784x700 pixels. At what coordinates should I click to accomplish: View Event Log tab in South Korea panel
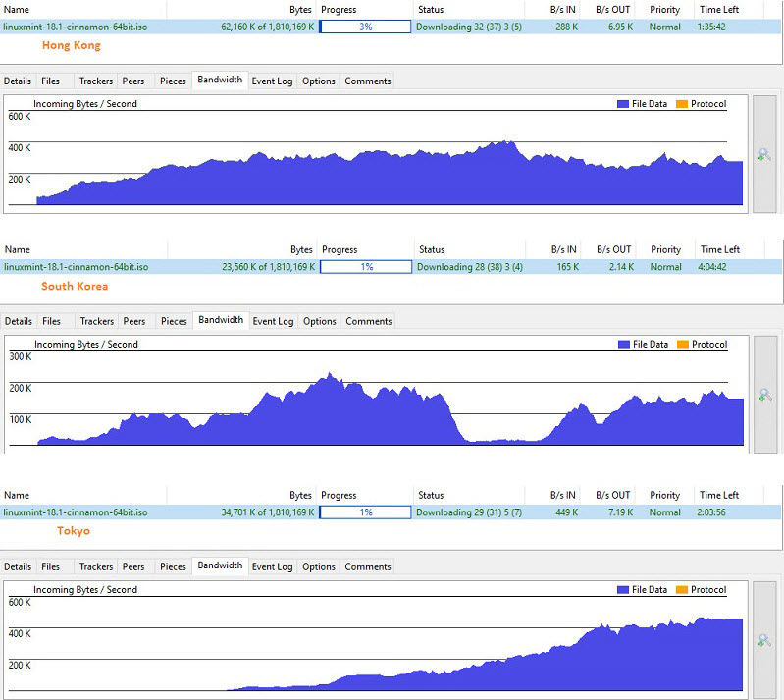pyautogui.click(x=273, y=321)
